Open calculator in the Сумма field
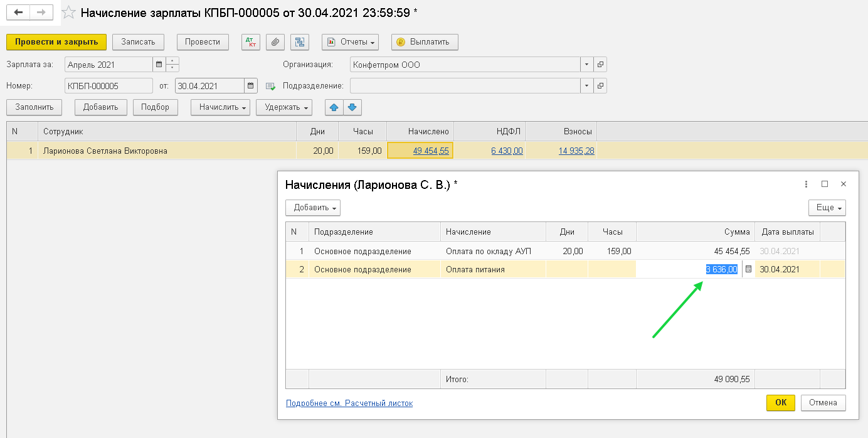The image size is (868, 438). pyautogui.click(x=748, y=269)
